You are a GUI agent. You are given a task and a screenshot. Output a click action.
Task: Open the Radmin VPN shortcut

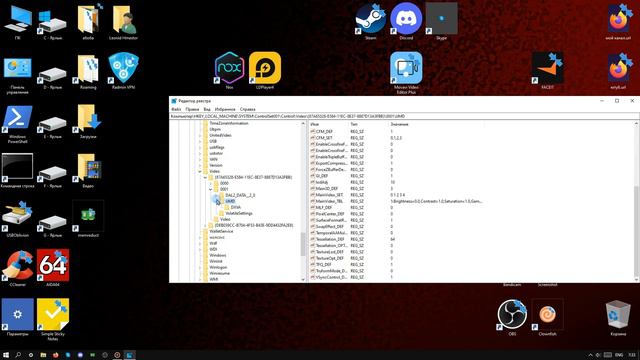(x=123, y=68)
